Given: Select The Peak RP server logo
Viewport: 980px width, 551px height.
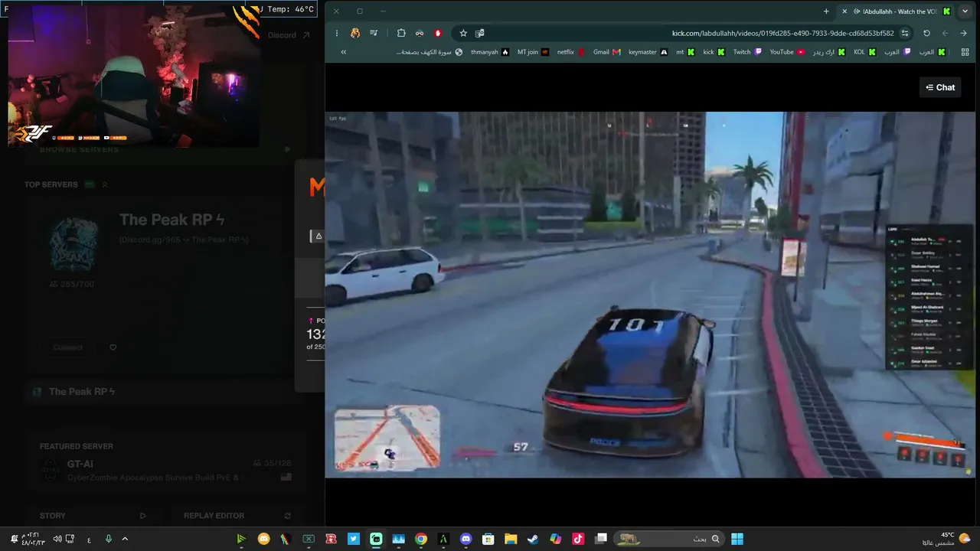Looking at the screenshot, I should [74, 244].
